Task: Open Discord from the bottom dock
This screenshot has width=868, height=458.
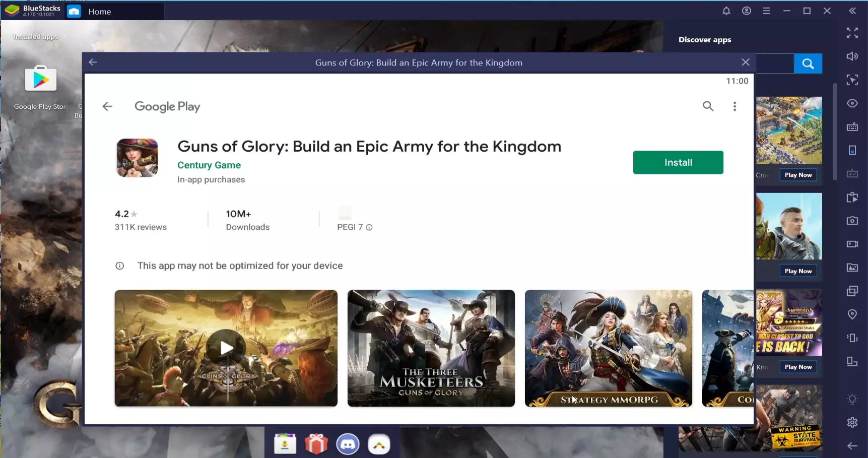Action: 348,444
